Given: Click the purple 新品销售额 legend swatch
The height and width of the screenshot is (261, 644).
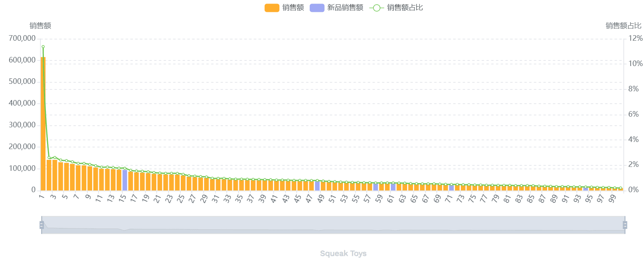Looking at the screenshot, I should 317,8.
